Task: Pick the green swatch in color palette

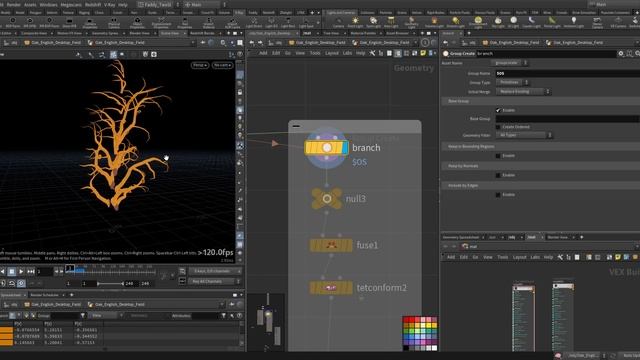Action: (x=411, y=332)
